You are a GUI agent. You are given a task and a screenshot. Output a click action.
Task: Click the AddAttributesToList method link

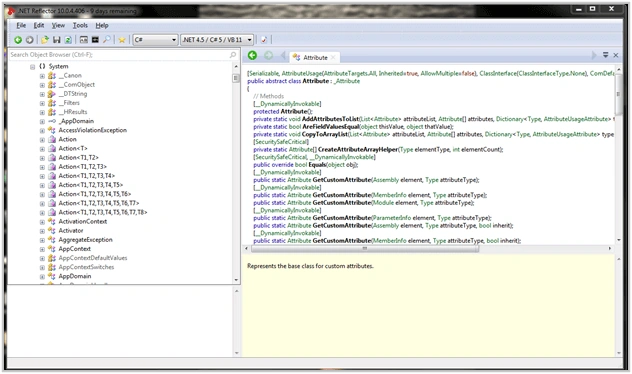[331, 119]
